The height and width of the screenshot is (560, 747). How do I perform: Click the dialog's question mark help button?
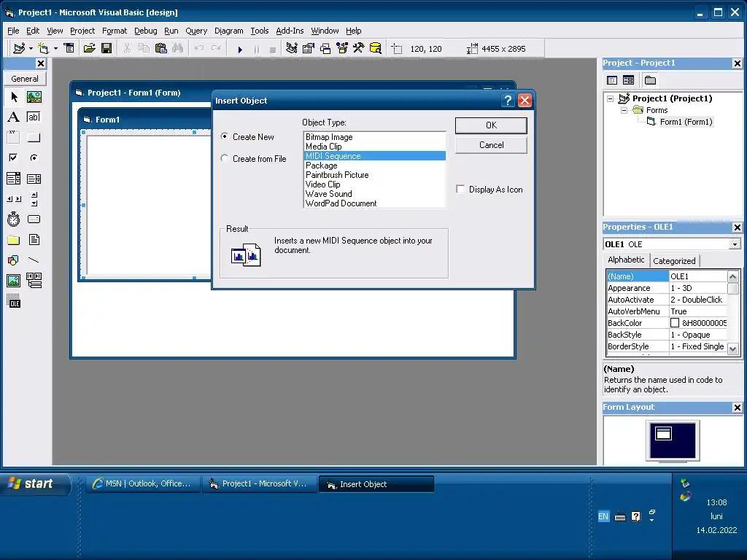pos(508,101)
